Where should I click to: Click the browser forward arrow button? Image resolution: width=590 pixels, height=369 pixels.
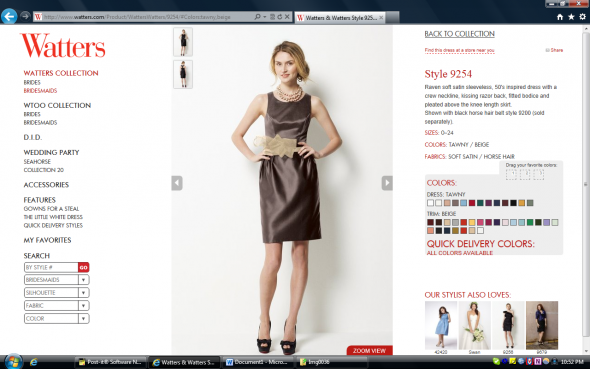tap(25, 16)
